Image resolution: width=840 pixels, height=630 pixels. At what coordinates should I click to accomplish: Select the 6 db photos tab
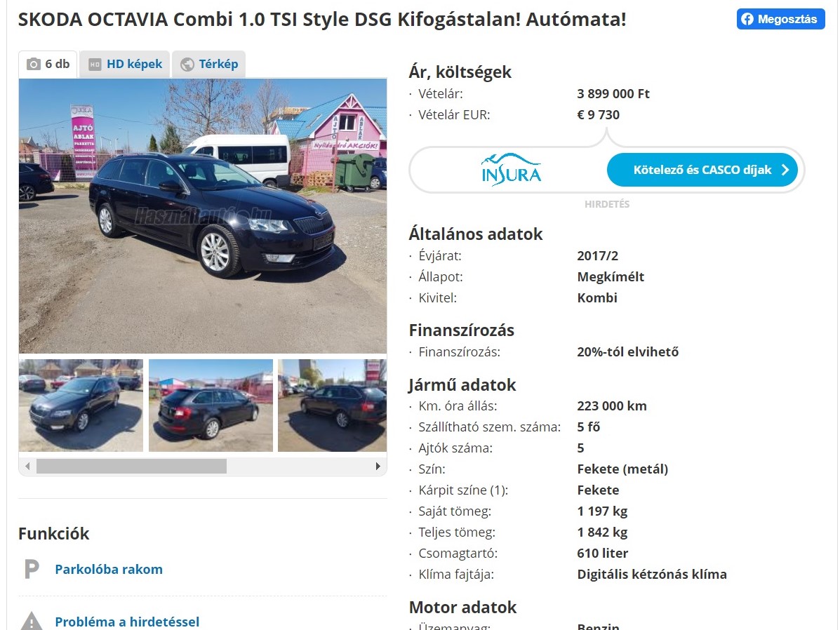pos(48,65)
